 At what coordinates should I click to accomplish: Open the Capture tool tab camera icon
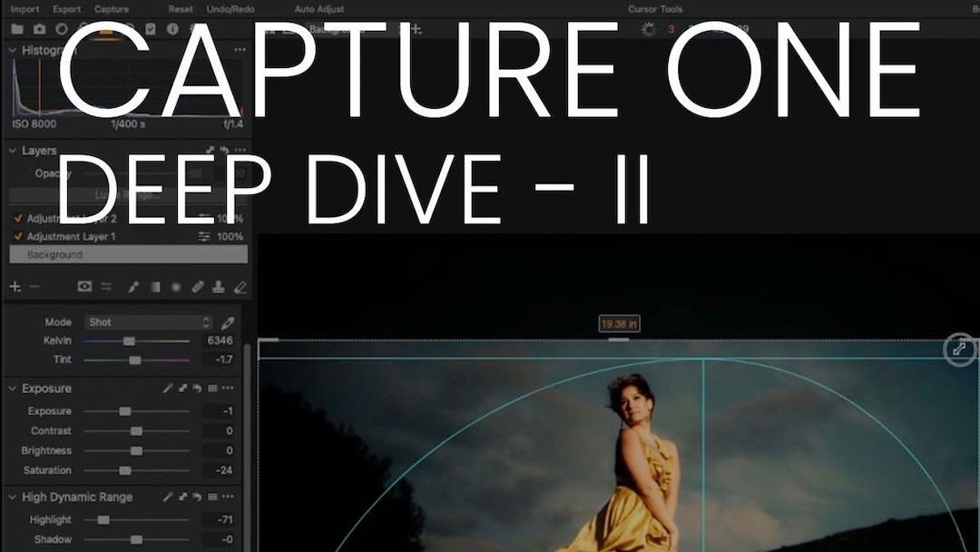[x=39, y=29]
